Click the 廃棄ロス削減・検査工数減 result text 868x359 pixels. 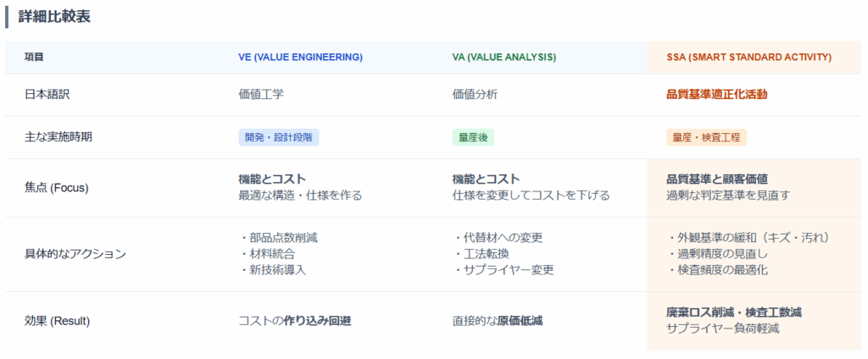pos(734,312)
